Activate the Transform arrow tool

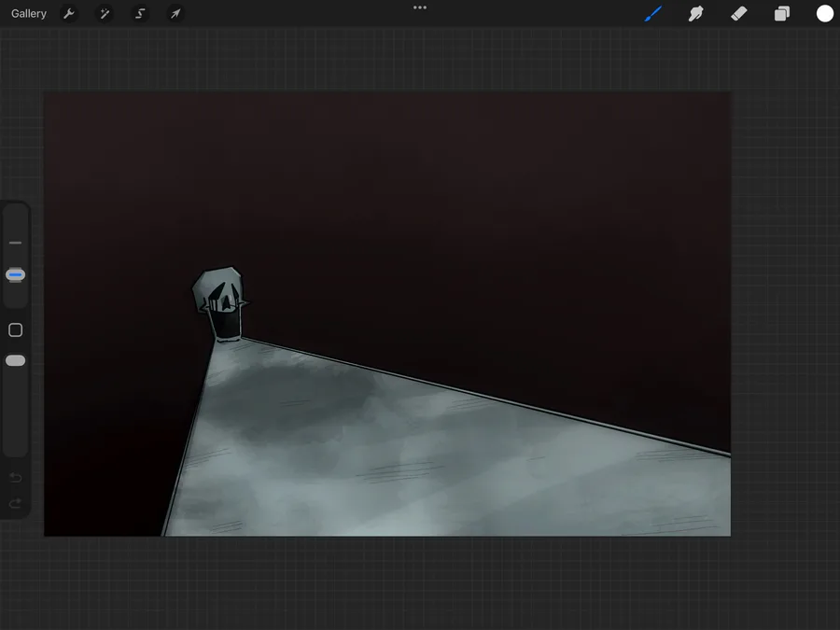pyautogui.click(x=175, y=13)
